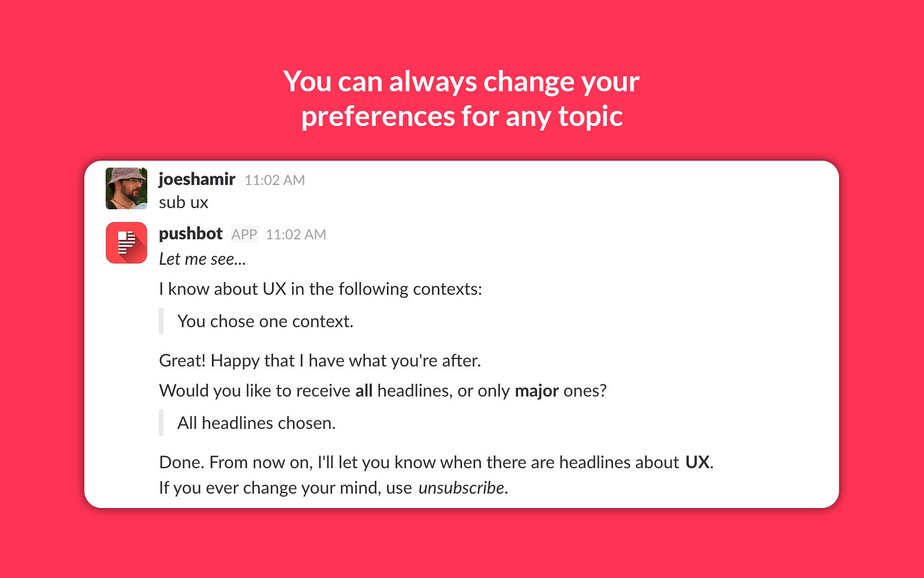Screen dimensions: 924x578
Task: Click "I know about UX" contexts line
Action: pyautogui.click(x=321, y=289)
